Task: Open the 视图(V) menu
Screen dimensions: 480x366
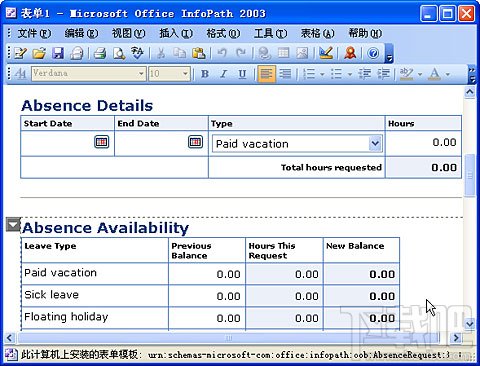Action: (129, 33)
